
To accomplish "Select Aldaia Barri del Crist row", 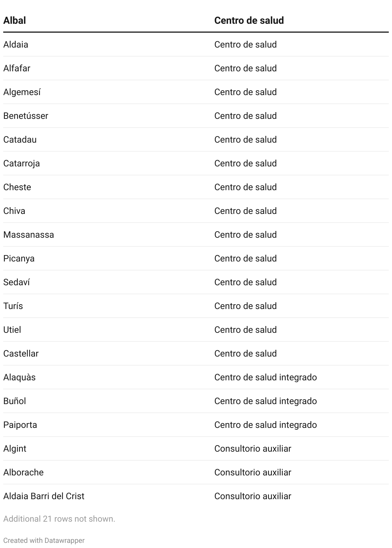I will tap(44, 496).
